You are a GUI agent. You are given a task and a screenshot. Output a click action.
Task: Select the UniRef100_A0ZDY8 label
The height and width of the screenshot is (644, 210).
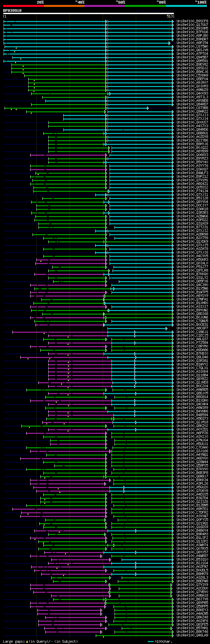click(192, 137)
